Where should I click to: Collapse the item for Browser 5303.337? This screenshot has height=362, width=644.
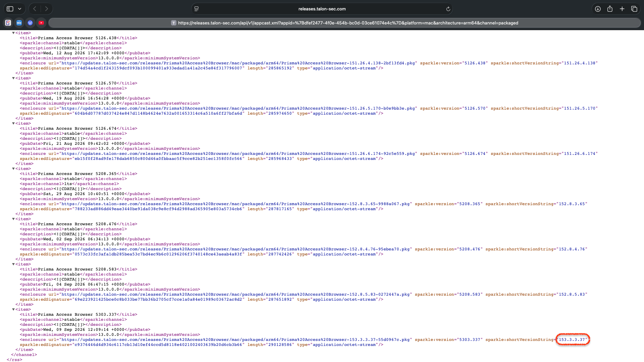point(13,309)
